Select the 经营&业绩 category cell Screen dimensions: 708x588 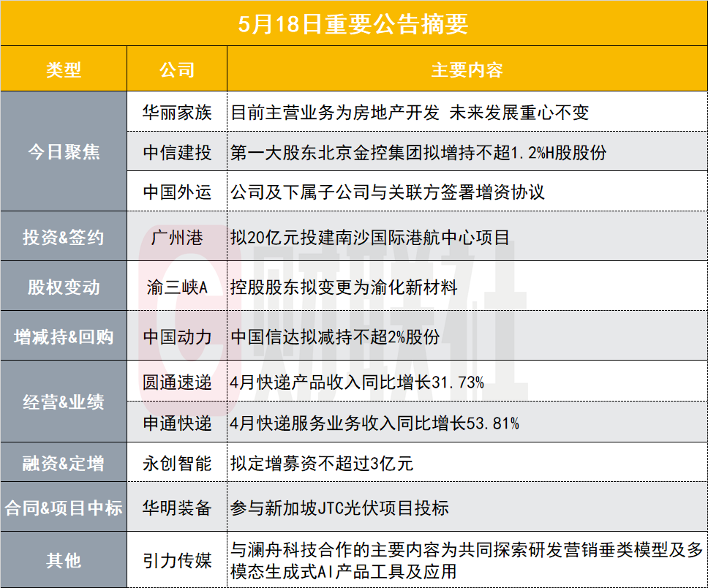(64, 402)
